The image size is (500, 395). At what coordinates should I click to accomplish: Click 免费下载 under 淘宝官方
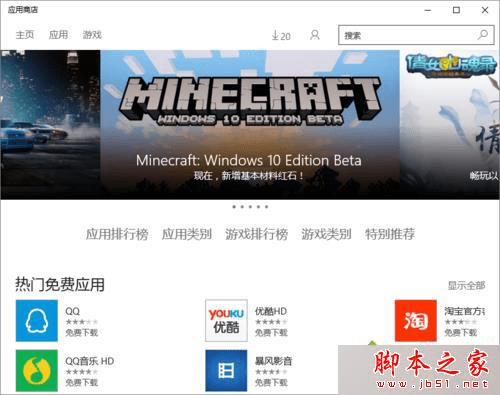tap(461, 332)
